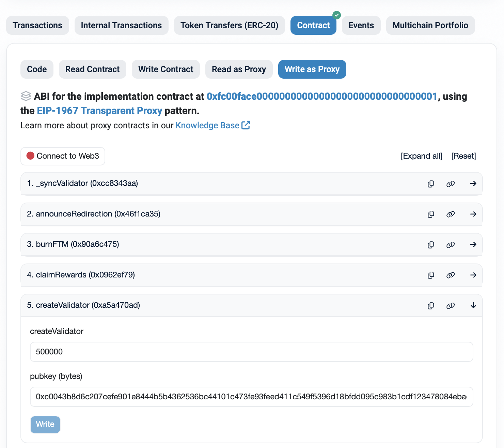Copy the createValidator method name icon

(431, 306)
